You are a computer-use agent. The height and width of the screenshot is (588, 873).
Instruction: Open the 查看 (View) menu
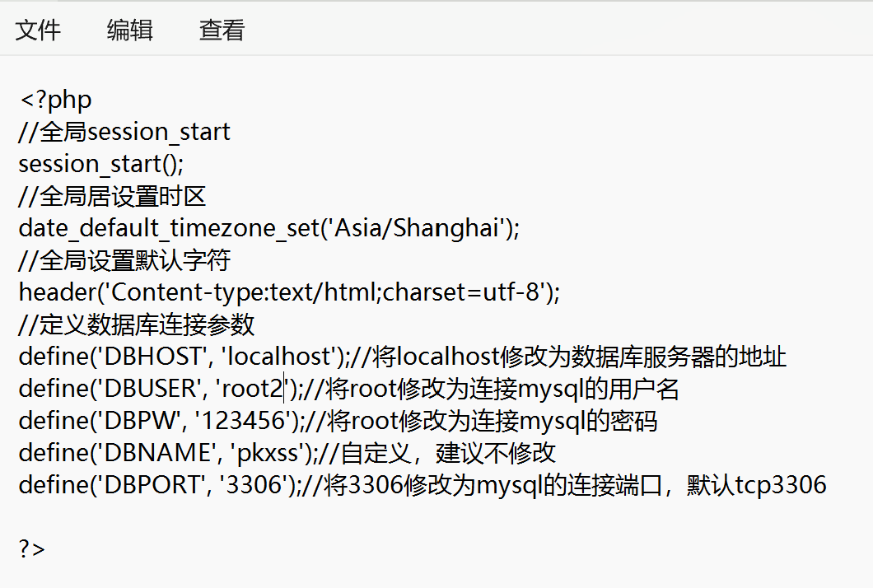click(x=222, y=30)
